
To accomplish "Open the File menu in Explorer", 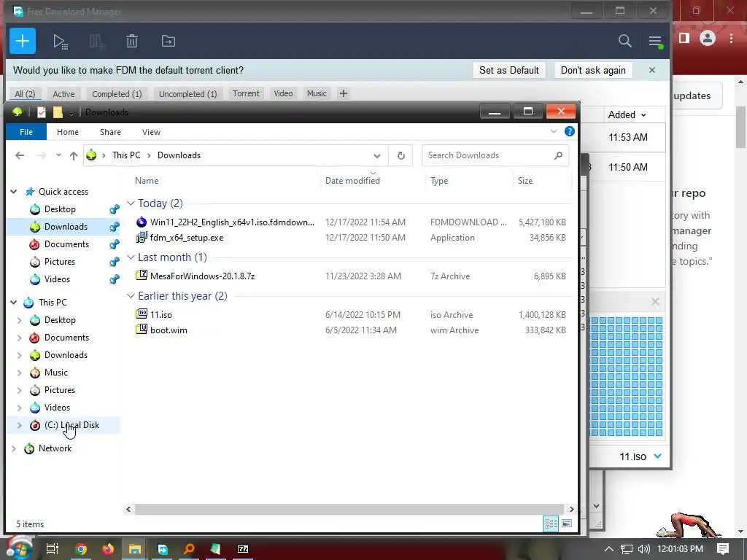I will (26, 132).
